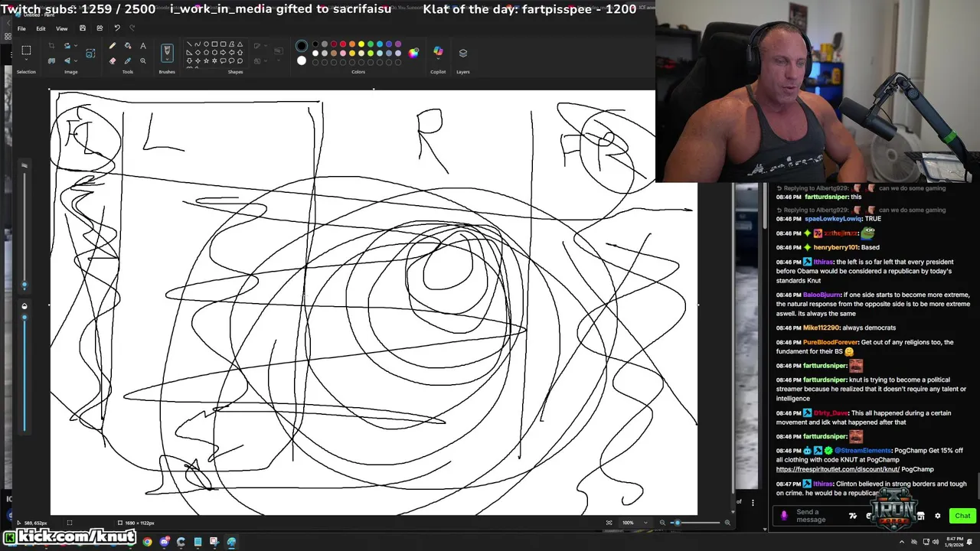Click the green Chat button
The height and width of the screenshot is (551, 980).
click(962, 516)
